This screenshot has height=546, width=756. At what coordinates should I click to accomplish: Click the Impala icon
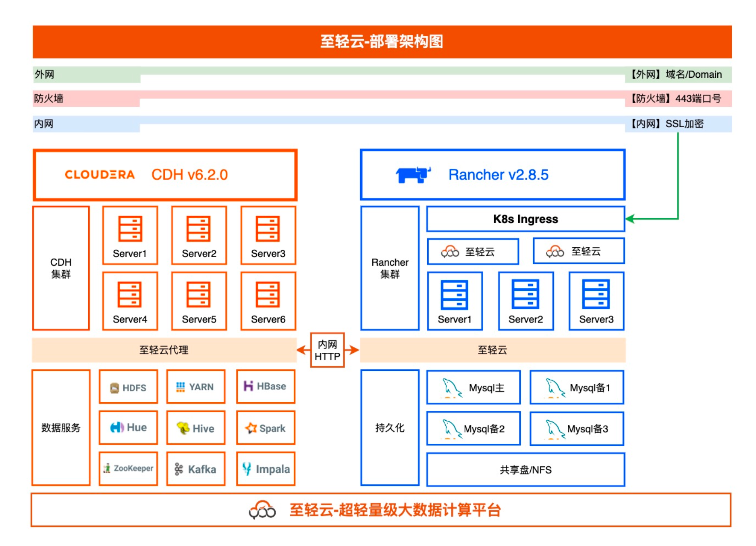(x=247, y=469)
